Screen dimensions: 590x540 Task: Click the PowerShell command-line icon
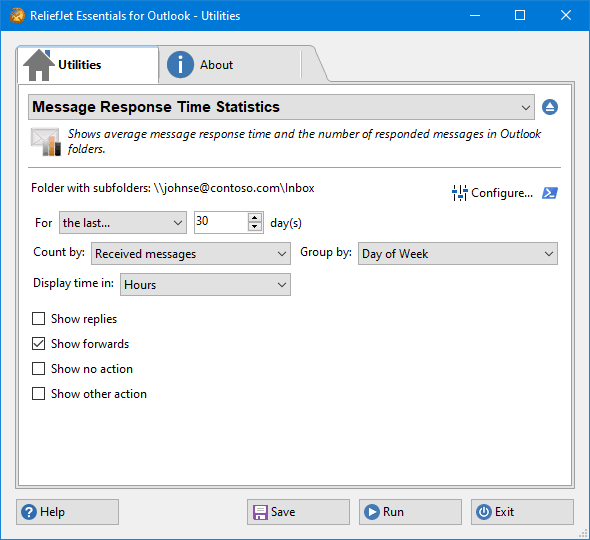tap(550, 193)
